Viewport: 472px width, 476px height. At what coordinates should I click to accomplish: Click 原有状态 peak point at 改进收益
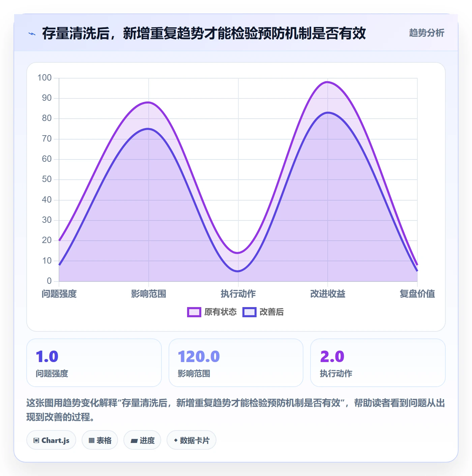(x=328, y=82)
